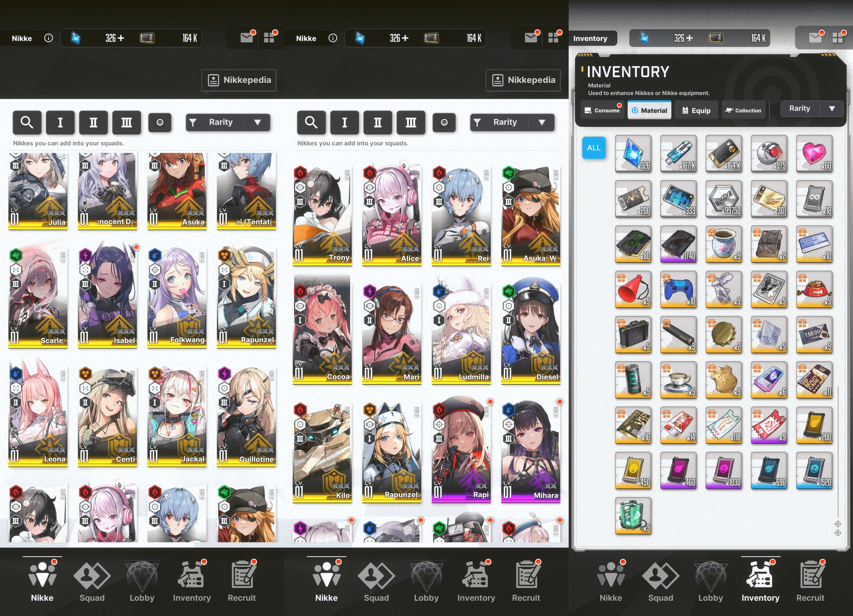Image resolution: width=853 pixels, height=616 pixels.
Task: Select the blue game controller item
Action: (x=678, y=288)
